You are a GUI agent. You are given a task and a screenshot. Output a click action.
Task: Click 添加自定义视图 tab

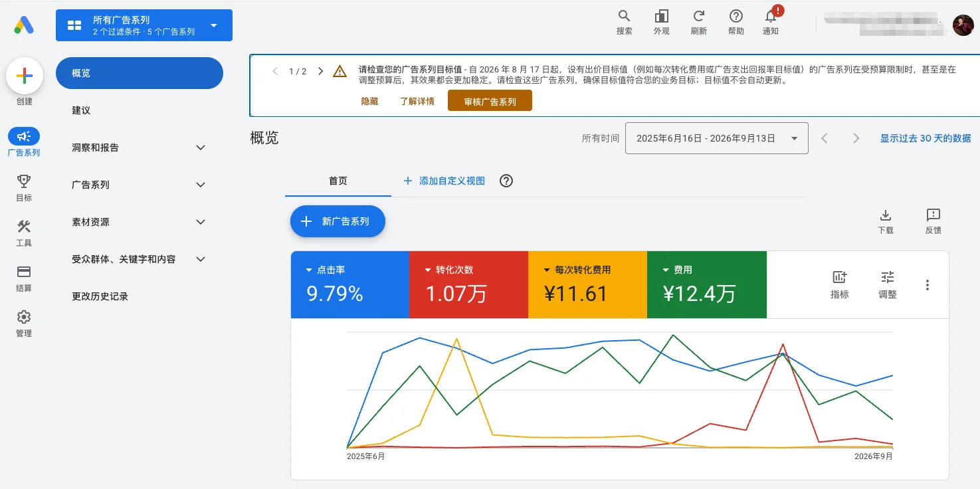[444, 181]
